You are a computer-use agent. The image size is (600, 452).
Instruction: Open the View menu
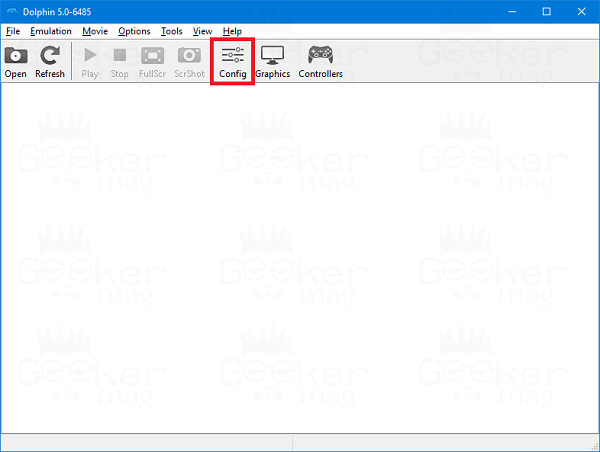202,31
